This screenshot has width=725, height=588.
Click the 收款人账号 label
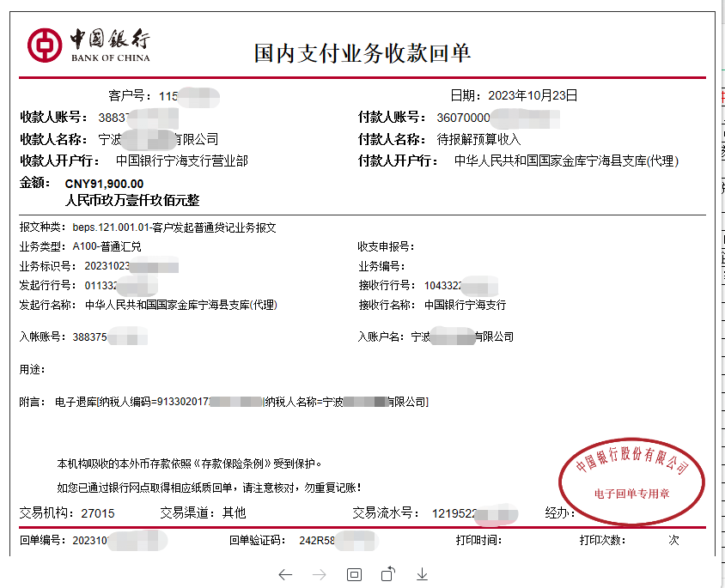tap(53, 118)
